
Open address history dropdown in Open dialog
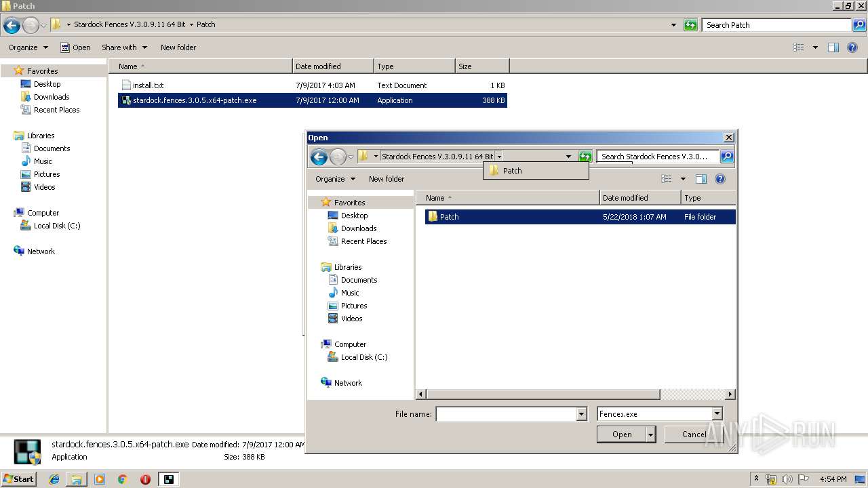click(x=568, y=157)
